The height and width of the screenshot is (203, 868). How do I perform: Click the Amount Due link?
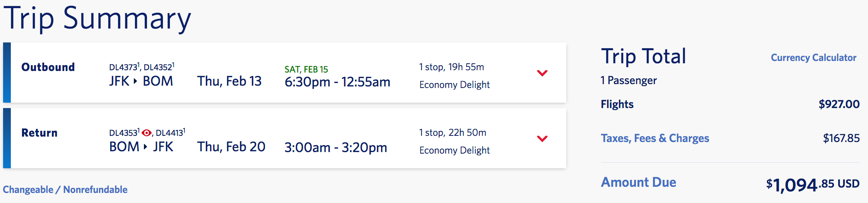coord(638,182)
